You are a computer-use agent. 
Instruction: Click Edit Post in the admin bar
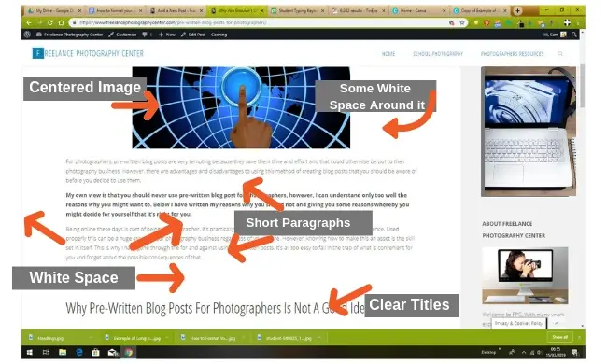coord(193,35)
